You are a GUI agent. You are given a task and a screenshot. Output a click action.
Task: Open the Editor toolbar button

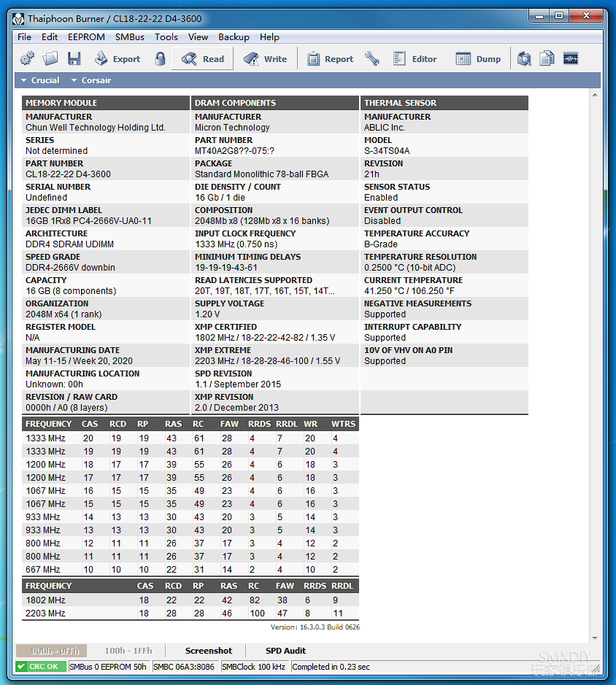[x=415, y=58]
